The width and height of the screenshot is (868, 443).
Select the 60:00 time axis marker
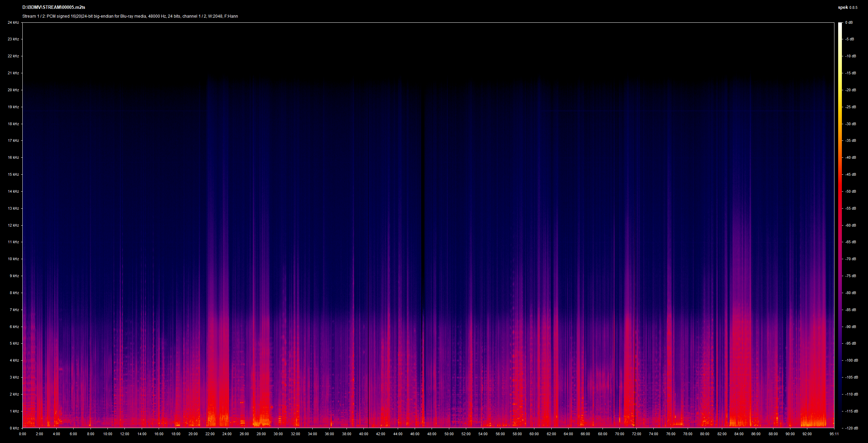click(534, 434)
